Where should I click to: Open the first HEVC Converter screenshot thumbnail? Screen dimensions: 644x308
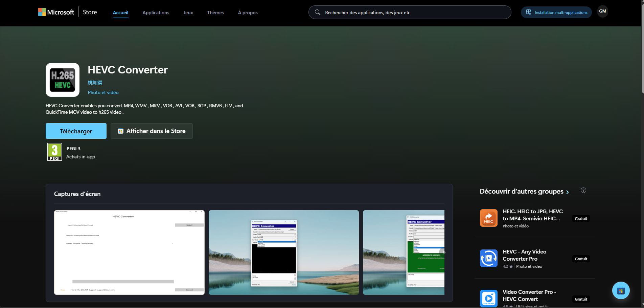tap(129, 252)
